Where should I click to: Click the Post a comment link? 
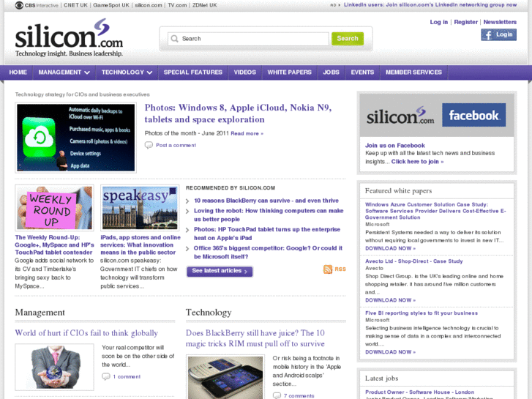176,146
